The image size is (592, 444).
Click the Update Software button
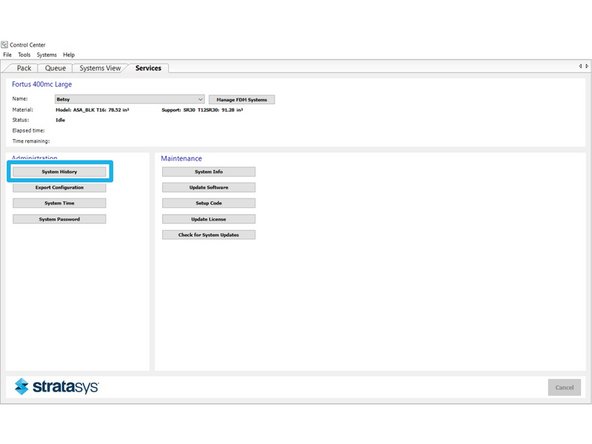point(209,188)
